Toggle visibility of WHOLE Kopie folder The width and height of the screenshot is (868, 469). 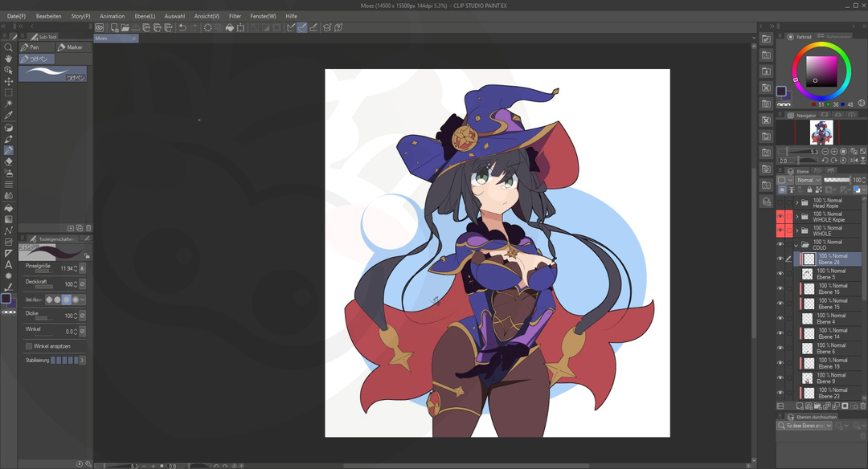[x=780, y=216]
